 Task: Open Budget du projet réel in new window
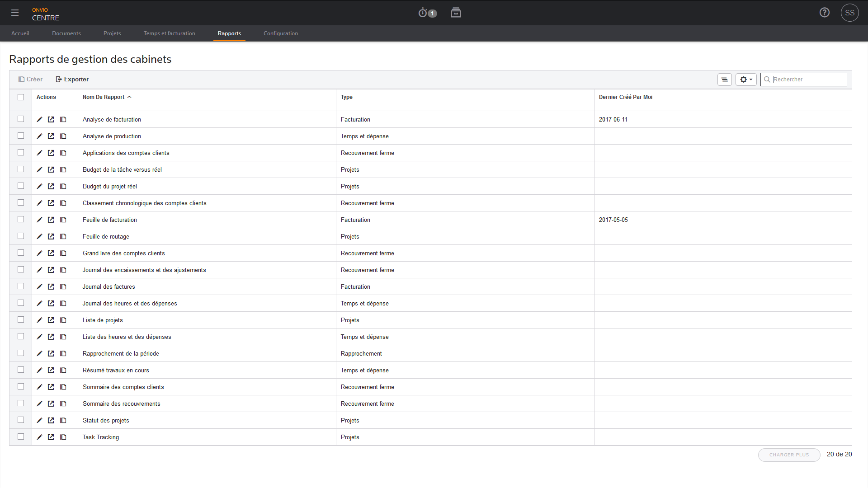[x=51, y=186]
